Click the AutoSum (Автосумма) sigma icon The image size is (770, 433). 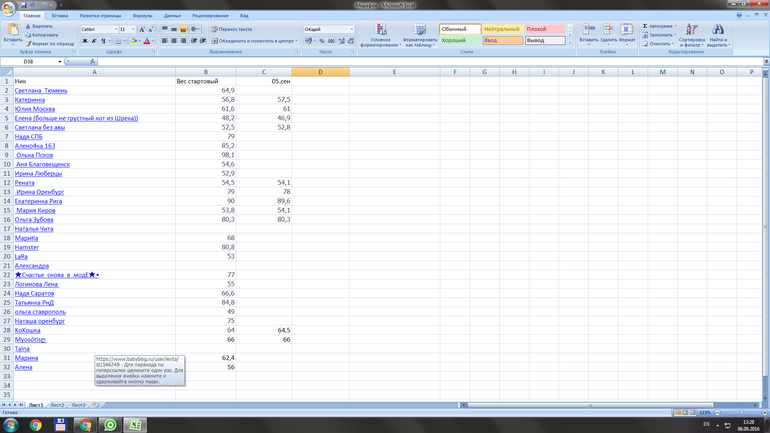tap(645, 26)
